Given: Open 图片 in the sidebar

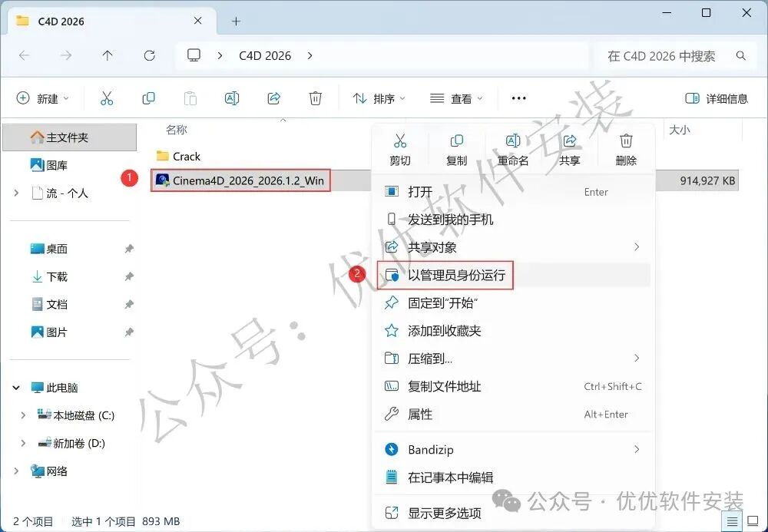Looking at the screenshot, I should pyautogui.click(x=49, y=332).
